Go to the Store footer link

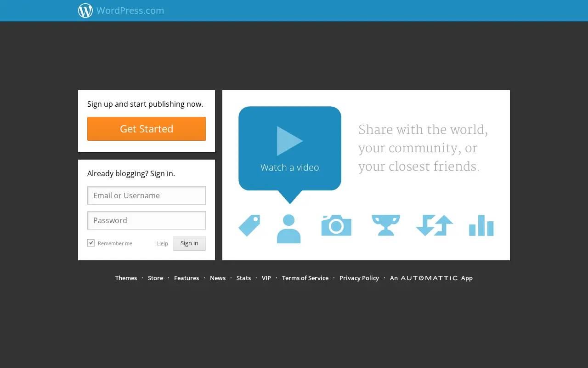point(156,278)
